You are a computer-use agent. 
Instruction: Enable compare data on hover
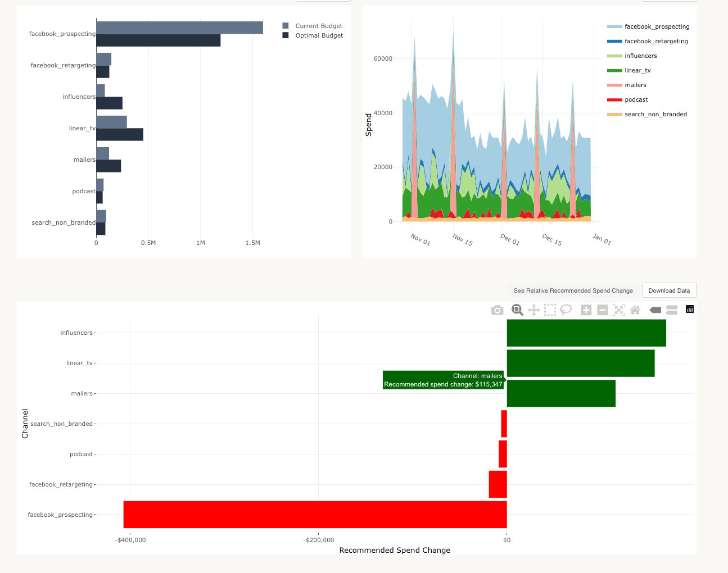pyautogui.click(x=671, y=310)
